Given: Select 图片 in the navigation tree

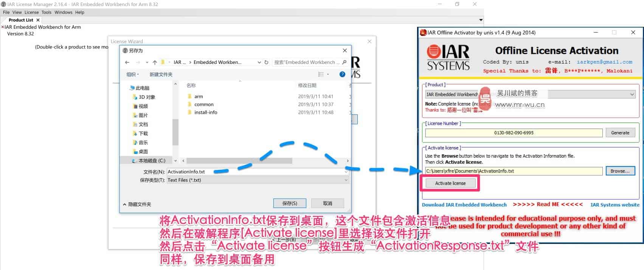Looking at the screenshot, I should point(140,115).
